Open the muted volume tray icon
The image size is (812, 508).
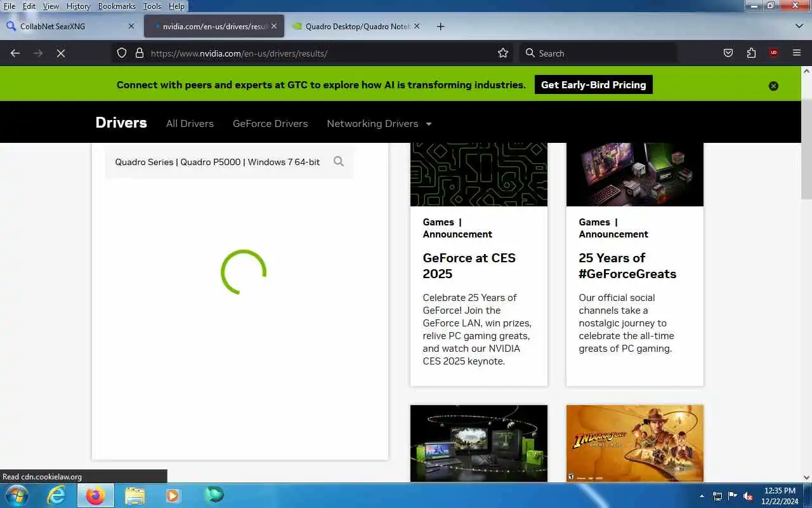pyautogui.click(x=749, y=496)
